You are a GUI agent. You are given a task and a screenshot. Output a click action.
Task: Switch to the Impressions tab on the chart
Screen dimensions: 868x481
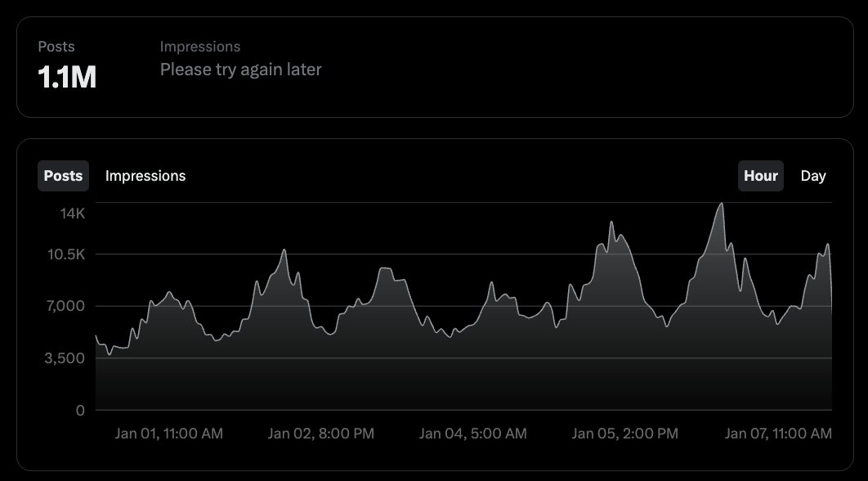[145, 175]
